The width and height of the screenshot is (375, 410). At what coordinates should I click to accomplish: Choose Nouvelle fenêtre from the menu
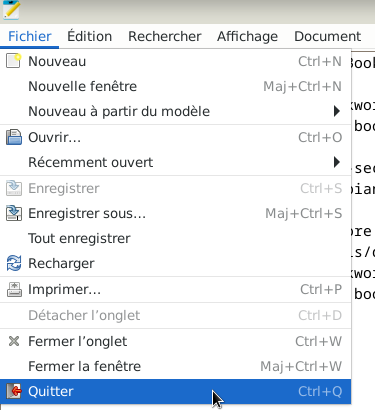click(176, 86)
